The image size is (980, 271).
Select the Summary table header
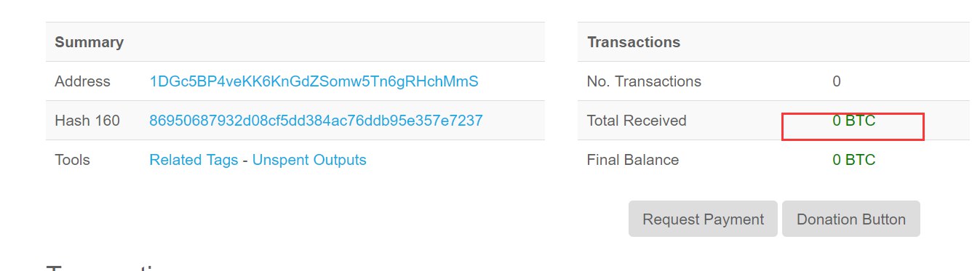pos(89,42)
